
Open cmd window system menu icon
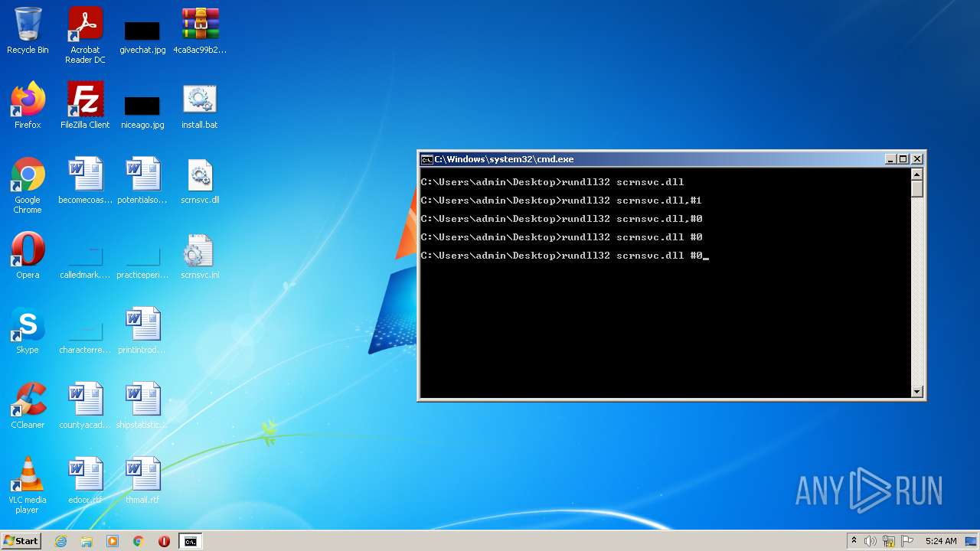(x=426, y=159)
